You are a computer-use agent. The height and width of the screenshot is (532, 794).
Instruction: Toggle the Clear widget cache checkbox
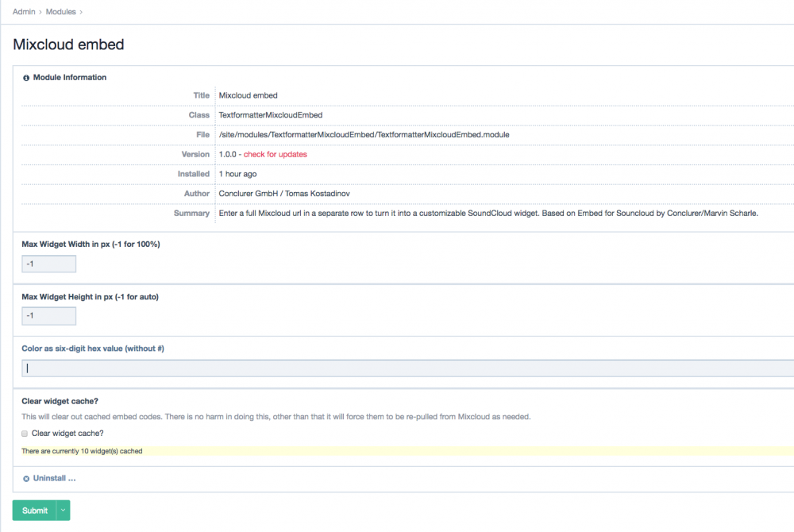[25, 434]
